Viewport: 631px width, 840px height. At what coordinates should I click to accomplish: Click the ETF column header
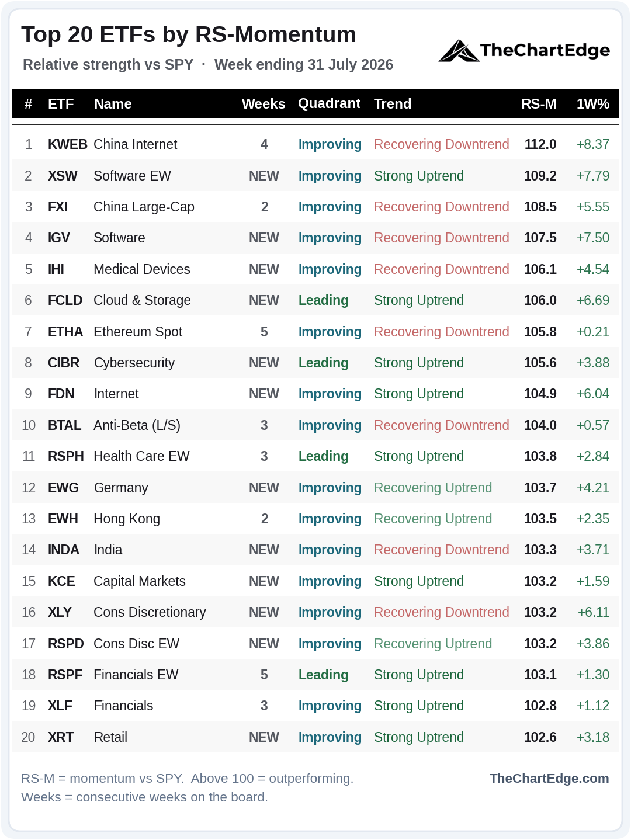61,104
